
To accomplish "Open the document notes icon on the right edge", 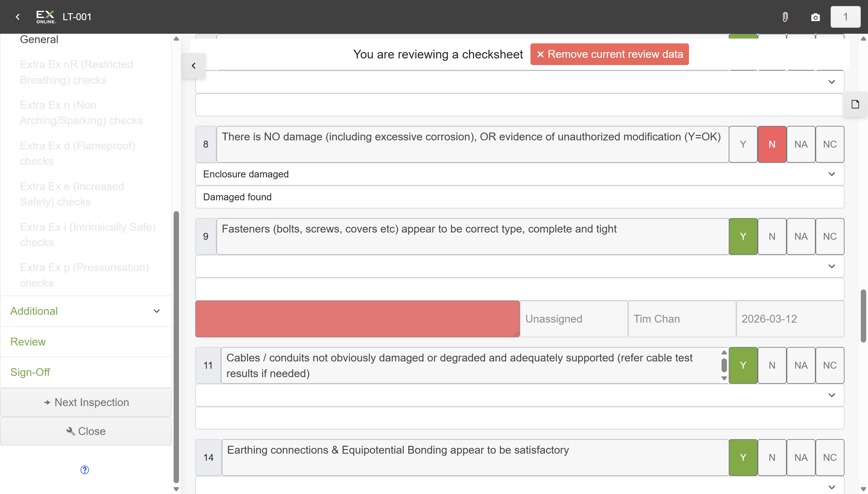I will click(855, 104).
